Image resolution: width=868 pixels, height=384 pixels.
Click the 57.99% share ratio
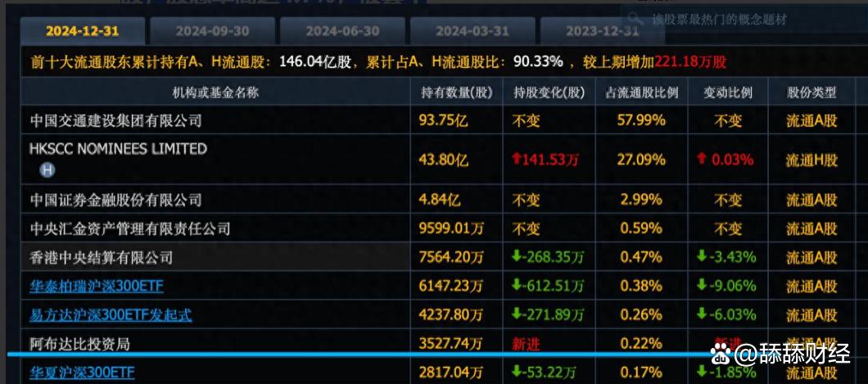tap(642, 120)
